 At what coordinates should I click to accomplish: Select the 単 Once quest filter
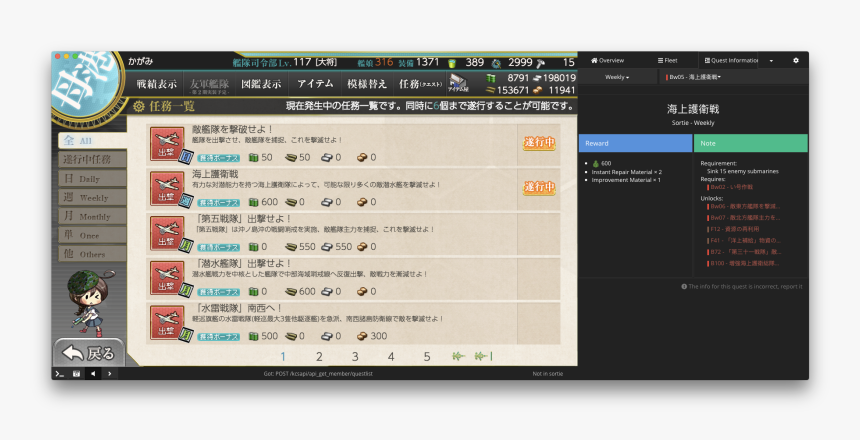pyautogui.click(x=92, y=235)
